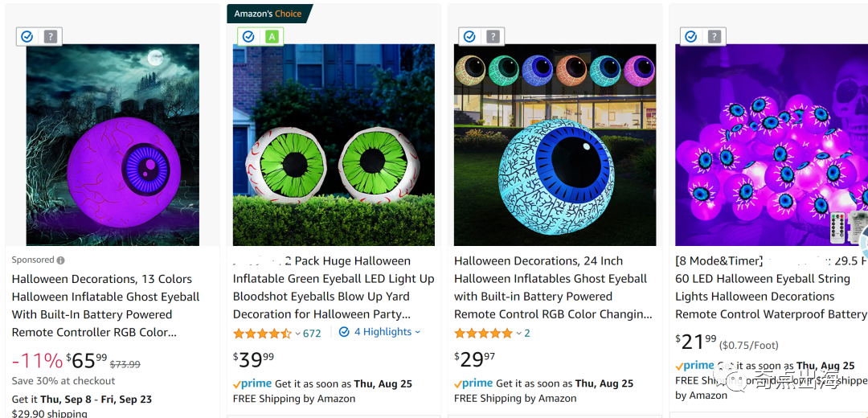This screenshot has width=868, height=418.
Task: Click the Sponsored info icon
Action: [x=61, y=260]
